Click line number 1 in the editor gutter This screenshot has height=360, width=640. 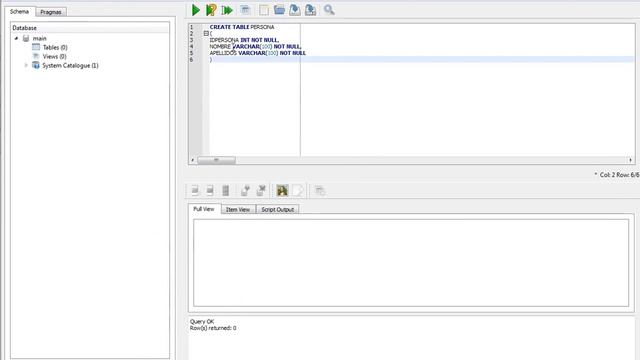191,27
